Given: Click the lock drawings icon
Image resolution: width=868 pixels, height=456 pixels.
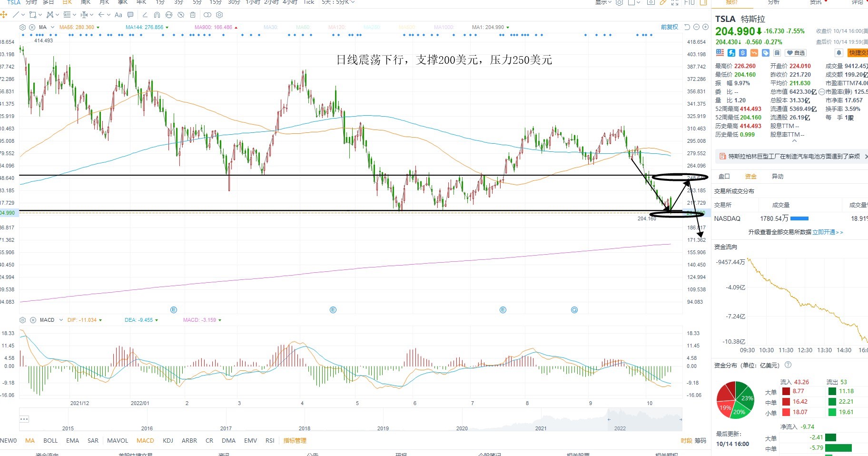Looking at the screenshot, I should coord(169,15).
